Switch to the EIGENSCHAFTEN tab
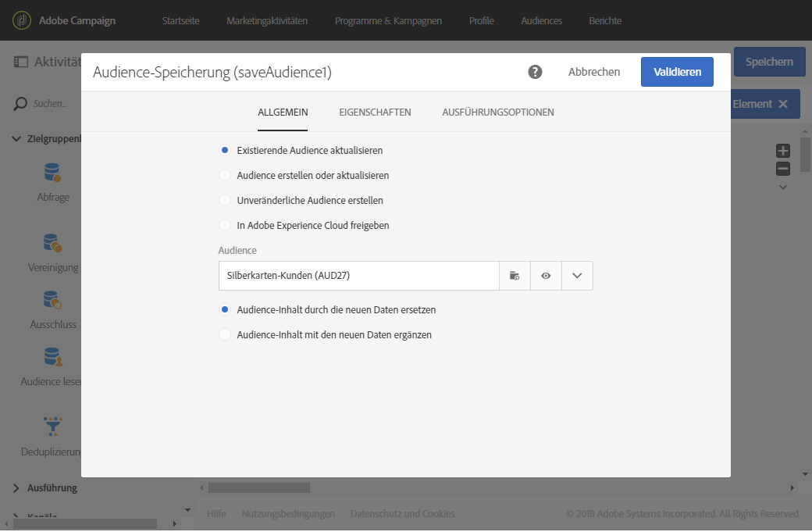Viewport: 812px width, 532px height. click(x=375, y=112)
